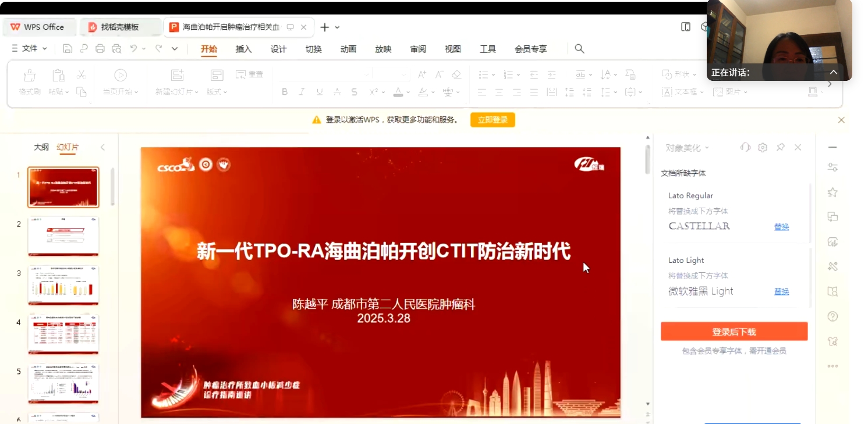Insert a new slide with 新建幻灯片
Screen dimensions: 868x424
pyautogui.click(x=177, y=79)
